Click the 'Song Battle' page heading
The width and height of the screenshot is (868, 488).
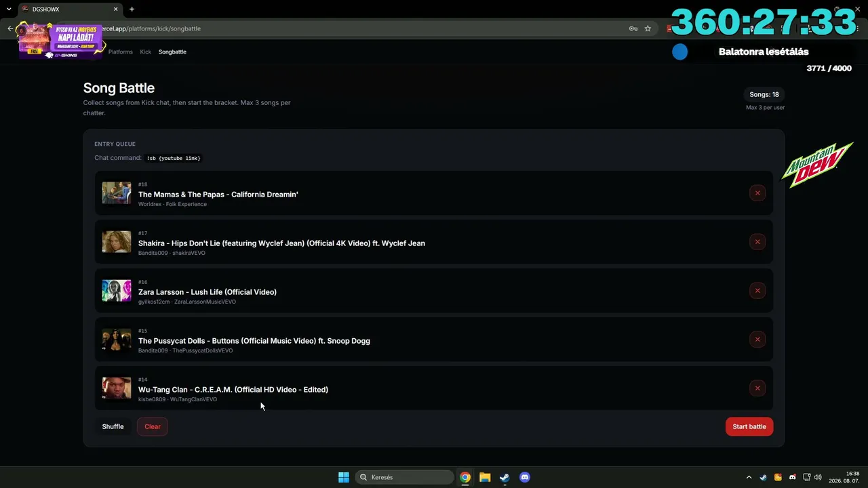[119, 88]
